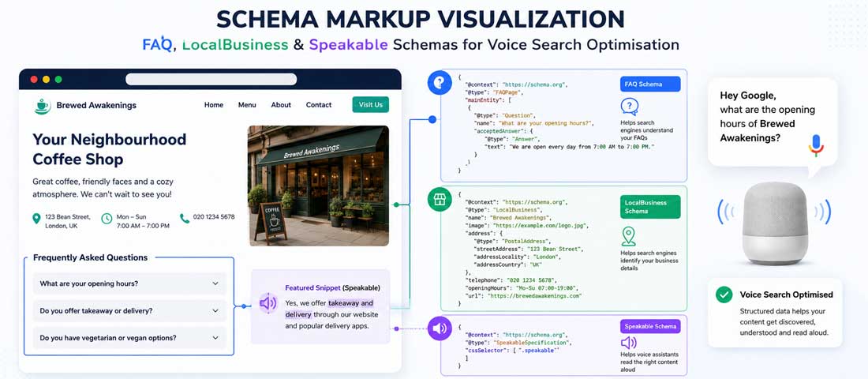Click the clock icon beside Mon – Sun hours
This screenshot has width=868, height=379.
click(x=107, y=218)
